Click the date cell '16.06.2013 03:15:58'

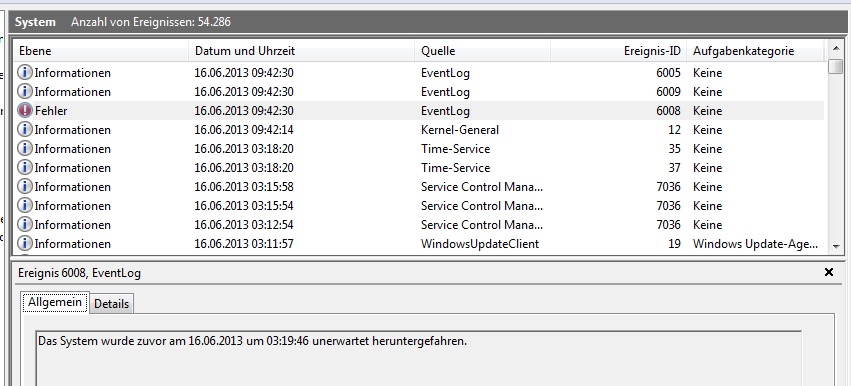(244, 187)
